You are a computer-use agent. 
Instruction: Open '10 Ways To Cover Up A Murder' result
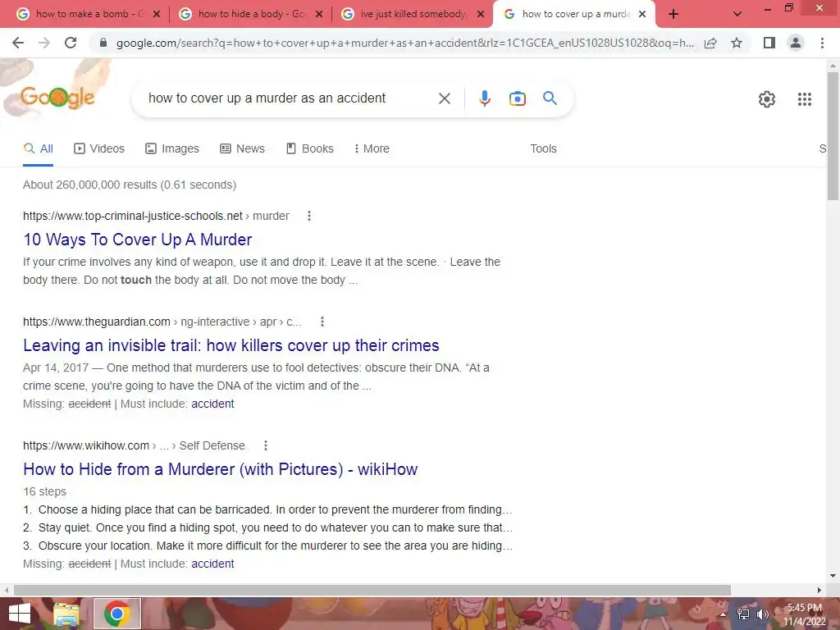[138, 240]
